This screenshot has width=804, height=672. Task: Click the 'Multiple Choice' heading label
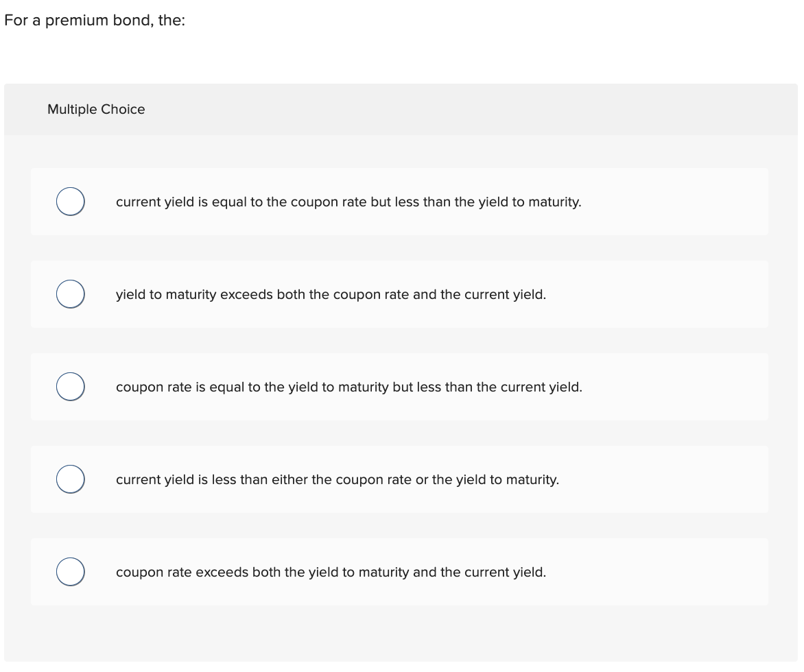pos(96,110)
